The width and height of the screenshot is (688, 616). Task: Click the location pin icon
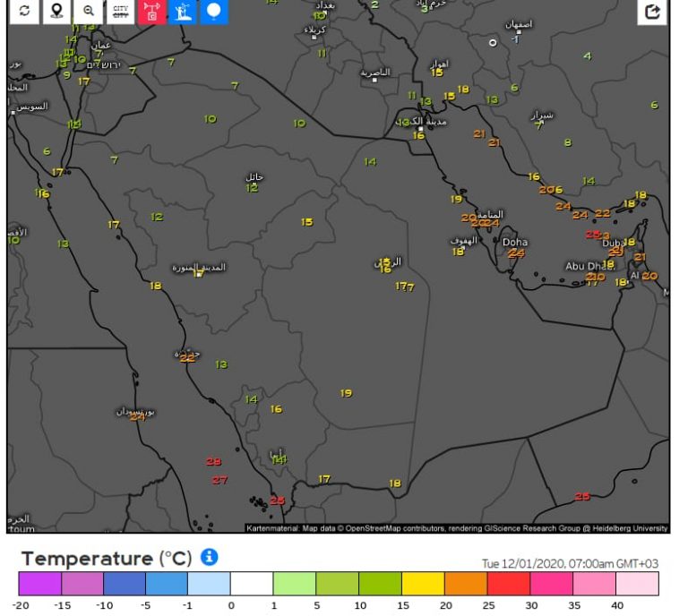point(56,11)
